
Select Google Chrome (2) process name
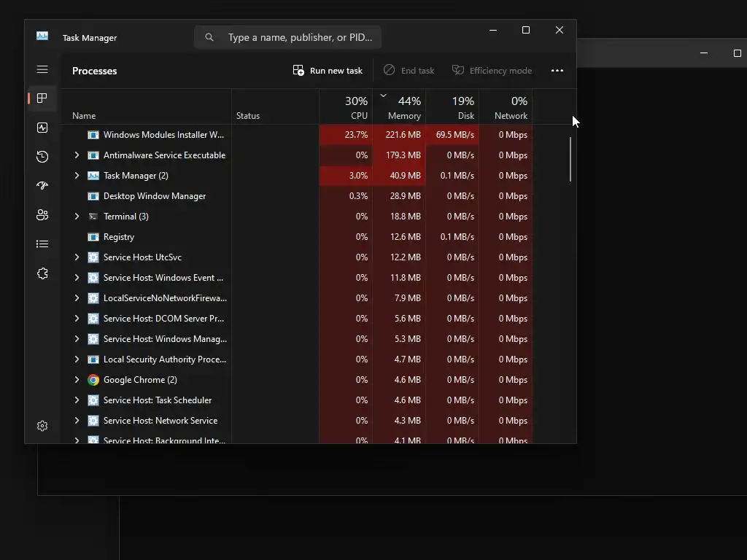[x=140, y=379]
